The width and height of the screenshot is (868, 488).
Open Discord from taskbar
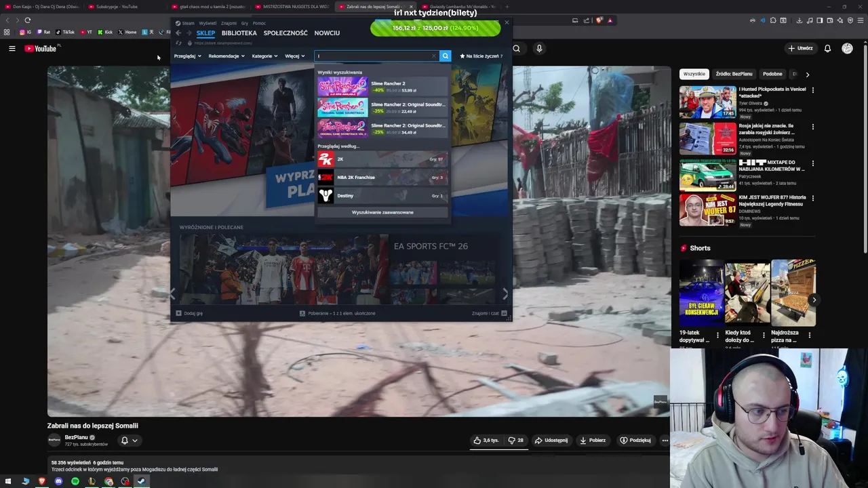tap(58, 481)
